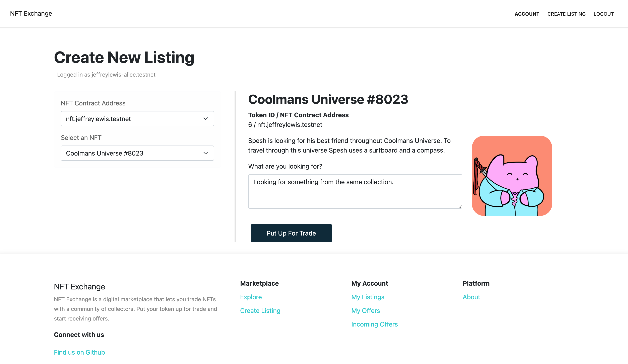Open the My Offers footer link
The height and width of the screenshot is (364, 628).
coord(366,311)
